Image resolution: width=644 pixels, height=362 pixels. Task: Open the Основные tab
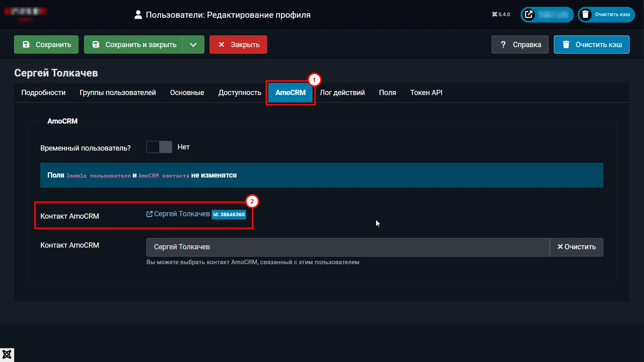[187, 93]
